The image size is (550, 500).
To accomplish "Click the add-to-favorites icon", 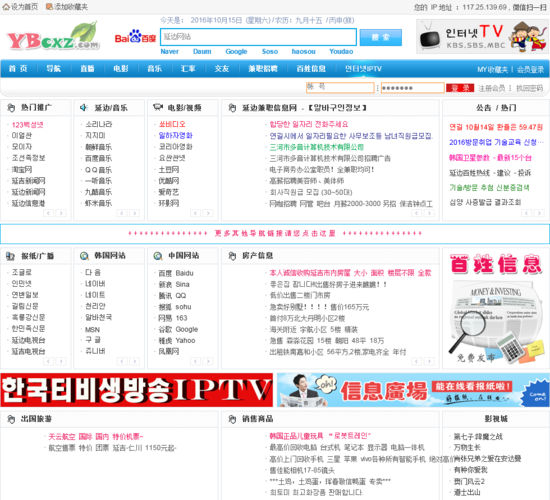I will pos(49,7).
